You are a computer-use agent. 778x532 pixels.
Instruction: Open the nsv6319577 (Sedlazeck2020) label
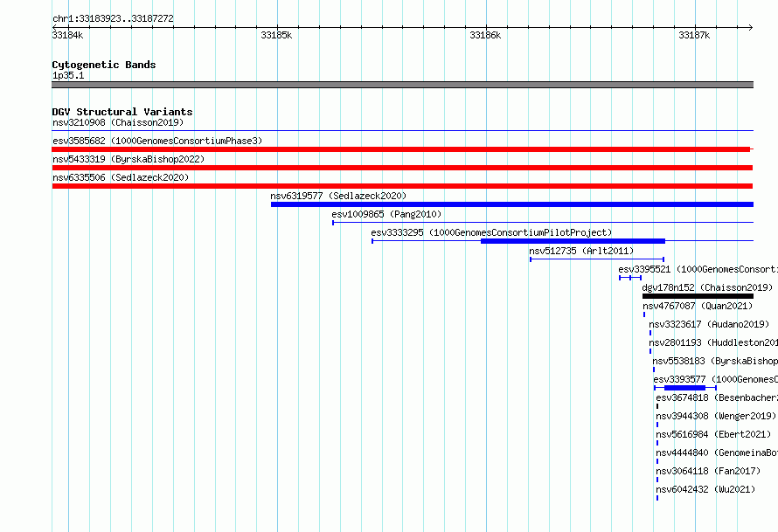pos(338,196)
